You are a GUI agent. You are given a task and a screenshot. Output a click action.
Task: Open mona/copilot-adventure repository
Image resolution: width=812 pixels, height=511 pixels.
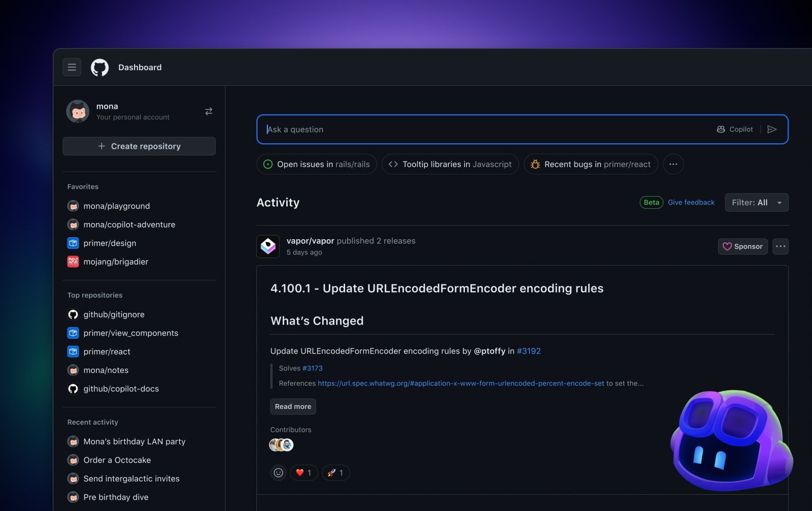129,225
